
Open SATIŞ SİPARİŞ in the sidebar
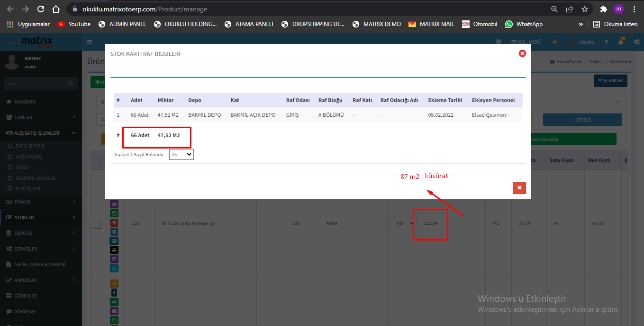click(x=29, y=146)
